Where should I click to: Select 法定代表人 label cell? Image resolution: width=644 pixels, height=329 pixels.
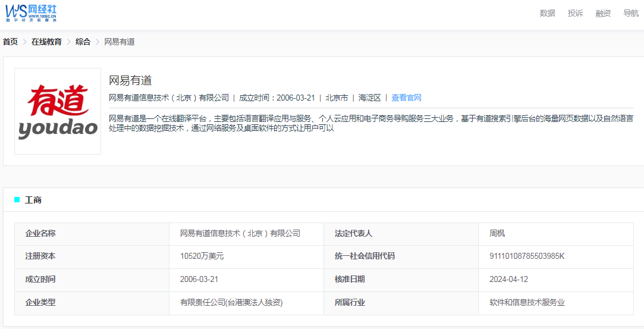pos(401,234)
